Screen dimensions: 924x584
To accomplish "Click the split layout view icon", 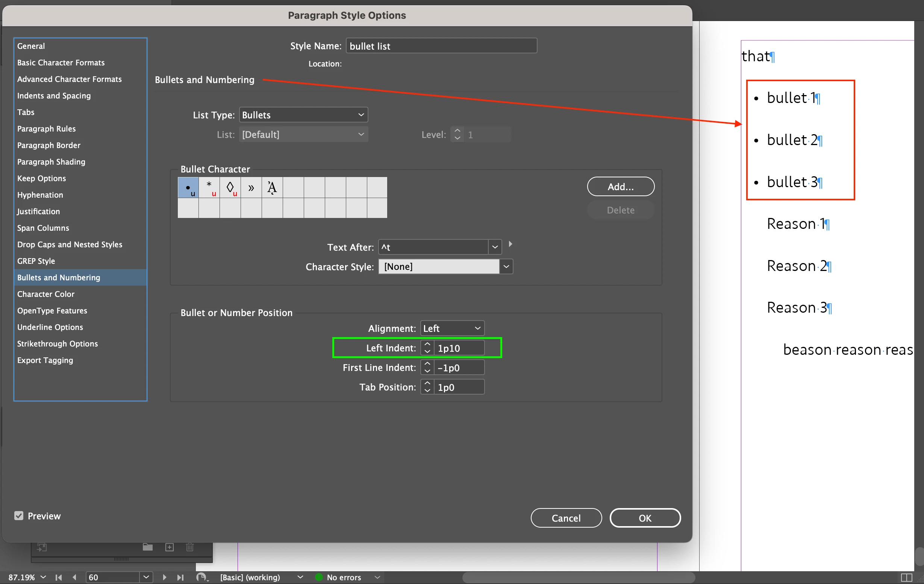I will pos(906,577).
